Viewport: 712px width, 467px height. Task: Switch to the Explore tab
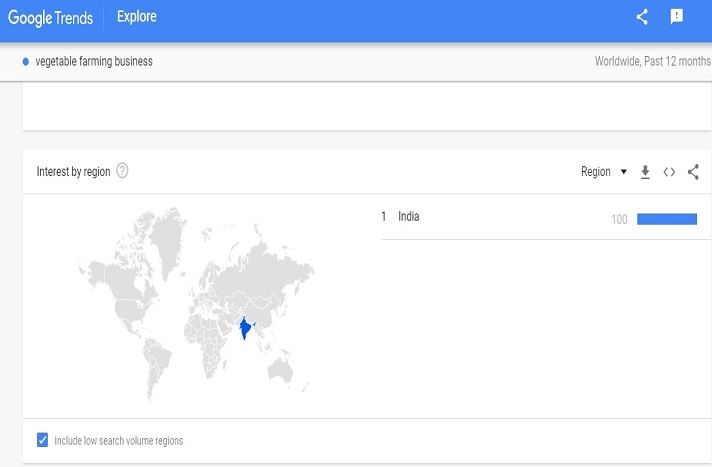click(137, 17)
